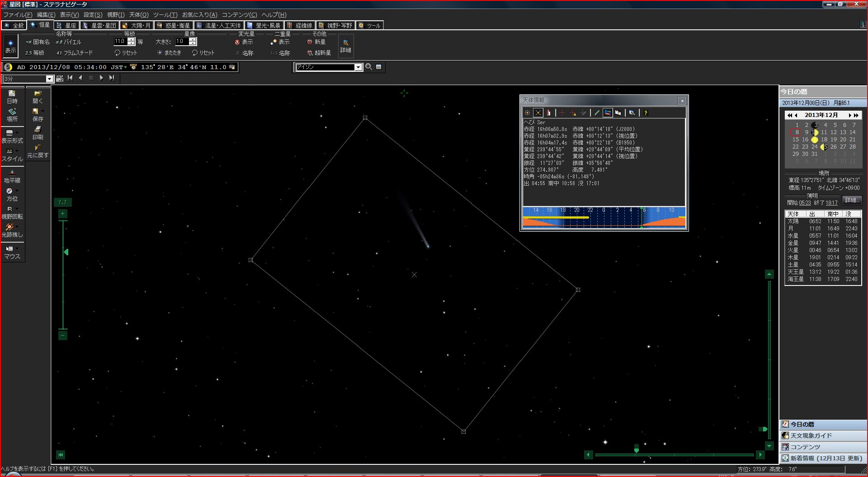Screen dimensions: 868x477
Task: Enable またたき star twinkle effect
Action: 170,52
